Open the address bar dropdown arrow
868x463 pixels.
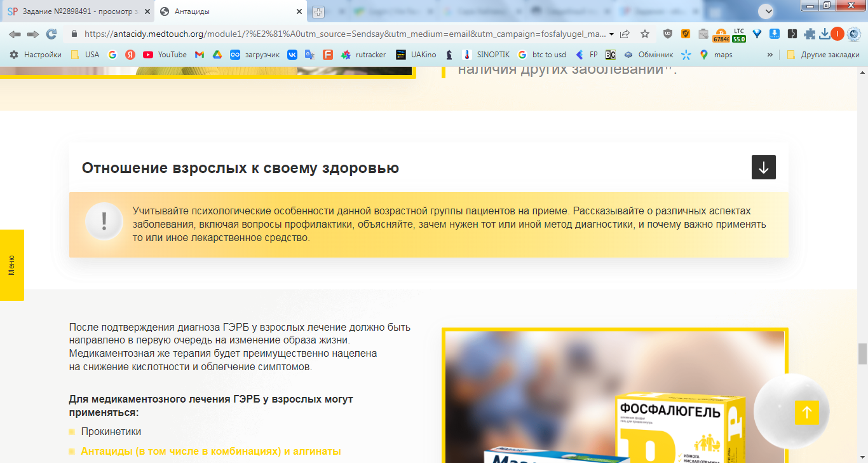[611, 34]
